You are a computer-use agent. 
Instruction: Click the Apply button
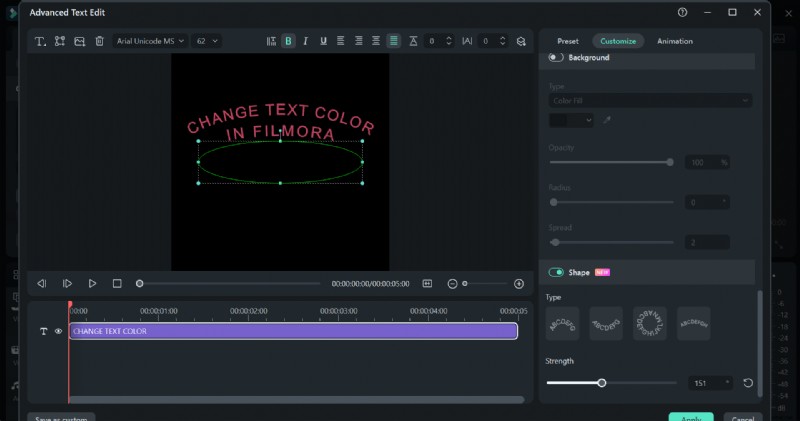(691, 417)
